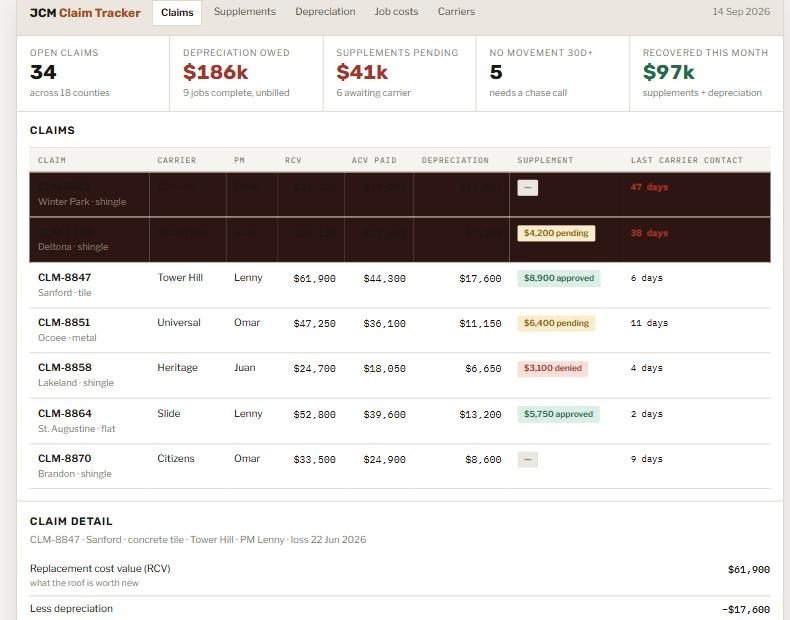Click the $6,650 depreciation cell

click(483, 369)
